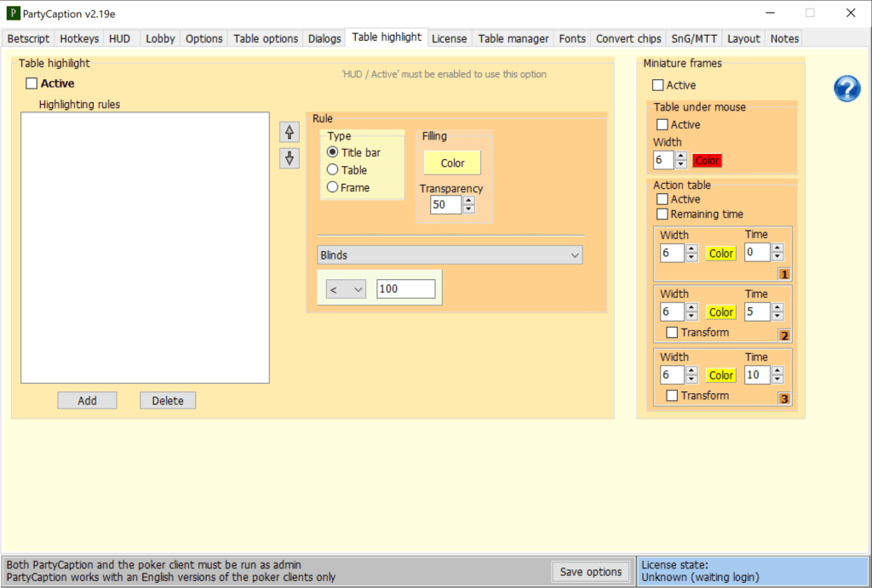
Task: Select Frame rule type
Action: (x=333, y=187)
